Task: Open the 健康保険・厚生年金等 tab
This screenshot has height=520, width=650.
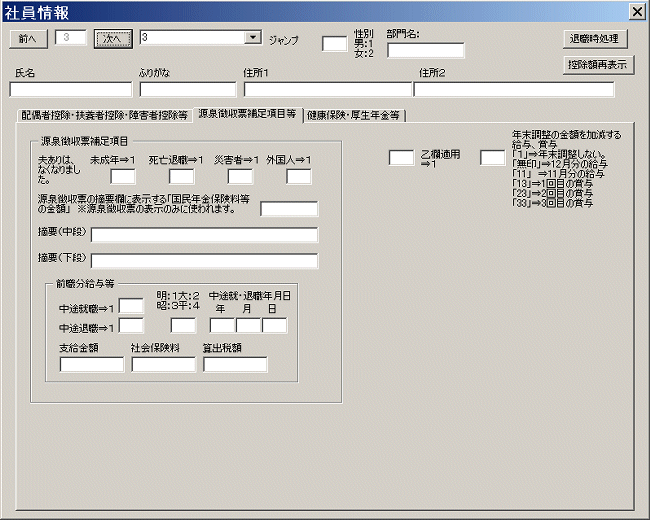Action: [353, 116]
